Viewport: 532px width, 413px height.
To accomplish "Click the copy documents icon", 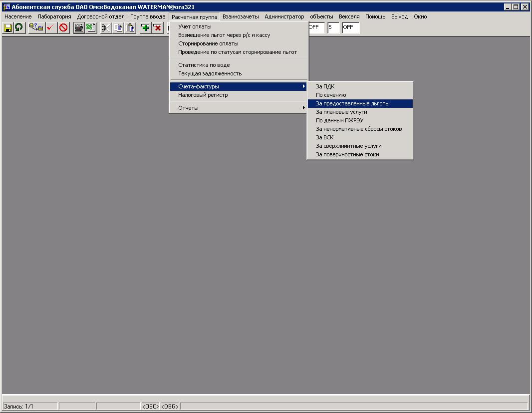I will (118, 28).
